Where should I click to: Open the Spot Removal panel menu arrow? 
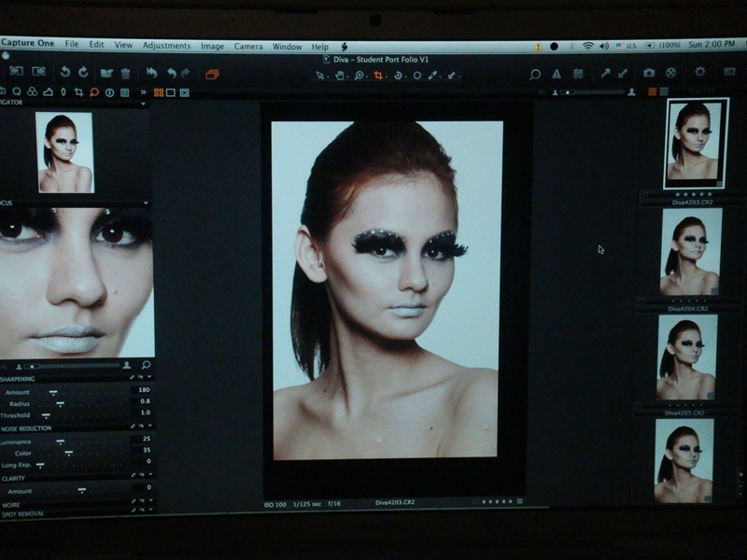(x=150, y=510)
